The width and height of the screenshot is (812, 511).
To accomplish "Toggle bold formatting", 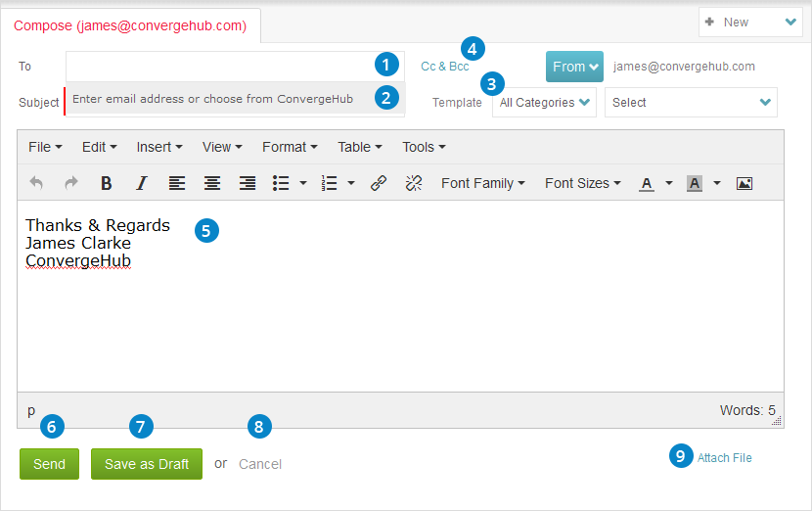I will (107, 183).
